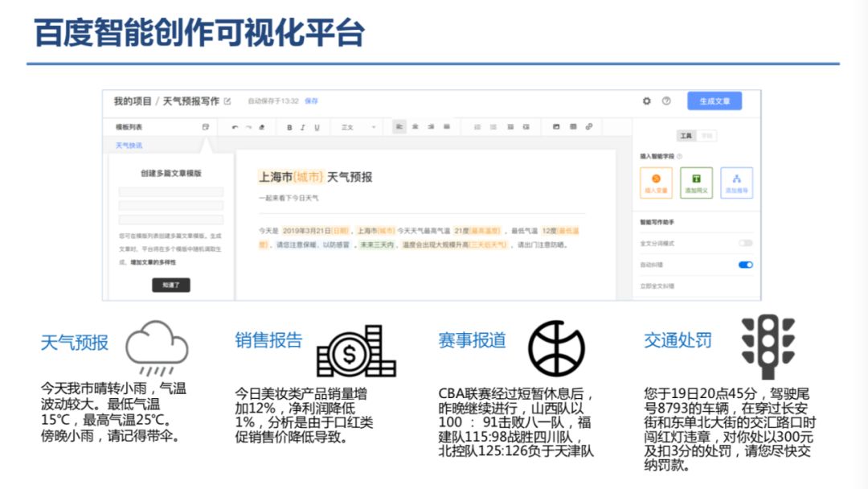The height and width of the screenshot is (489, 868).
Task: Switch to the 工具 tab
Action: point(686,136)
